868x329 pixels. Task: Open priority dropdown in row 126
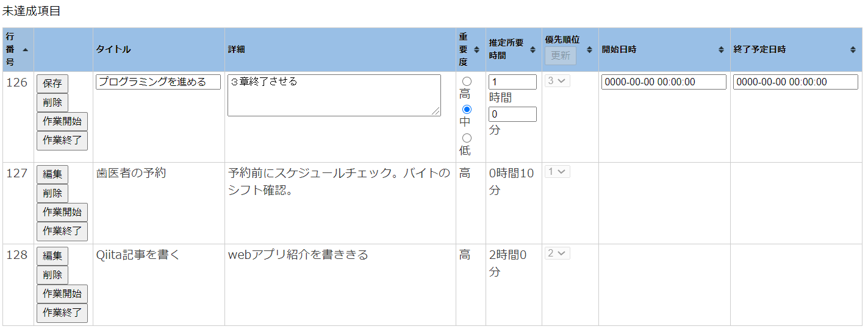coord(558,80)
